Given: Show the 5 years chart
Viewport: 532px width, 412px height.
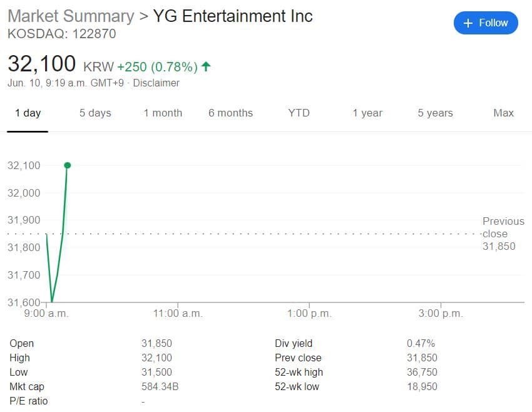Looking at the screenshot, I should tap(435, 113).
